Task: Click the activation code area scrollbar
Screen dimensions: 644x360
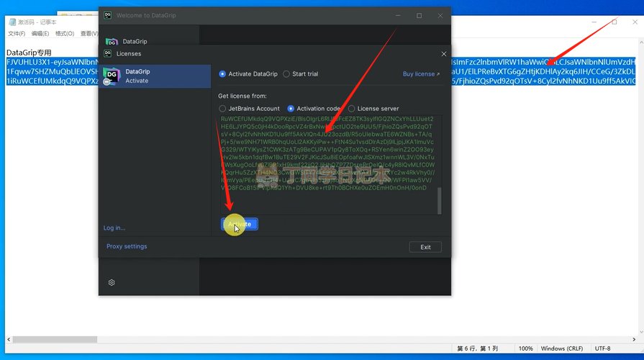Action: [439, 201]
